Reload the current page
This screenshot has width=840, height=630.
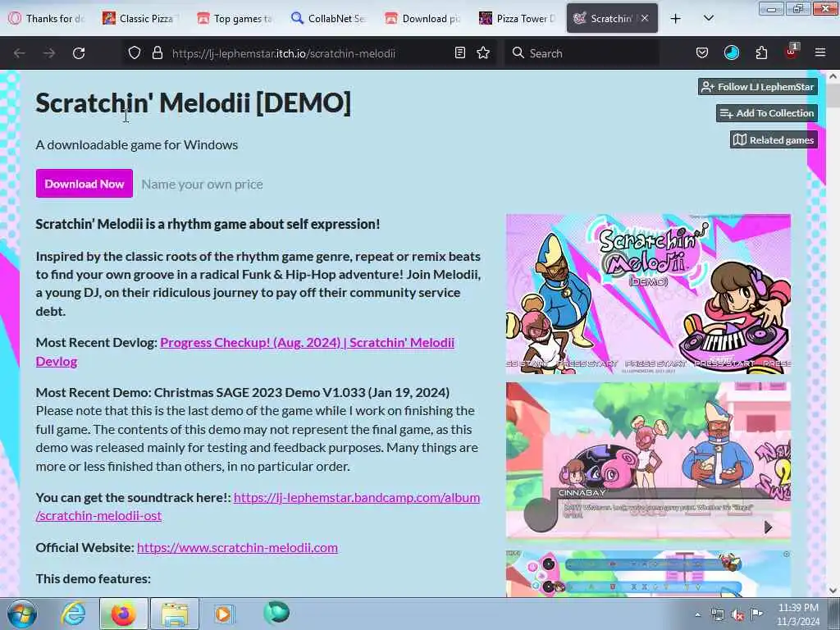[79, 53]
